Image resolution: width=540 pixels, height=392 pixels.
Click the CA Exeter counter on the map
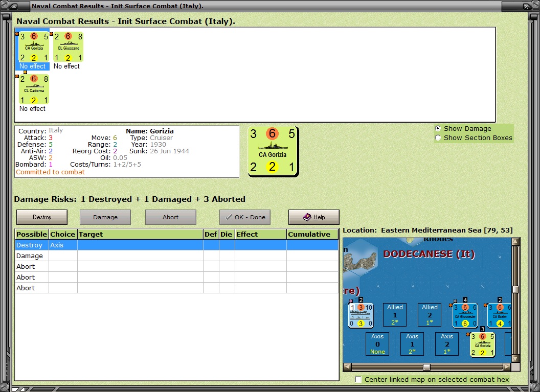pyautogui.click(x=500, y=315)
